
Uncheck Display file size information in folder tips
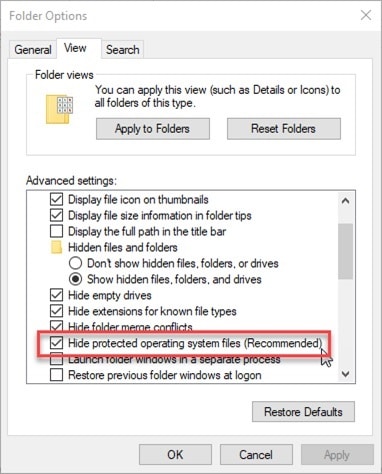click(56, 215)
